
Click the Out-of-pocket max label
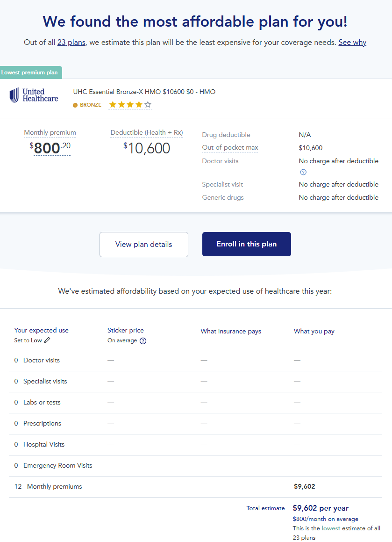(x=230, y=148)
